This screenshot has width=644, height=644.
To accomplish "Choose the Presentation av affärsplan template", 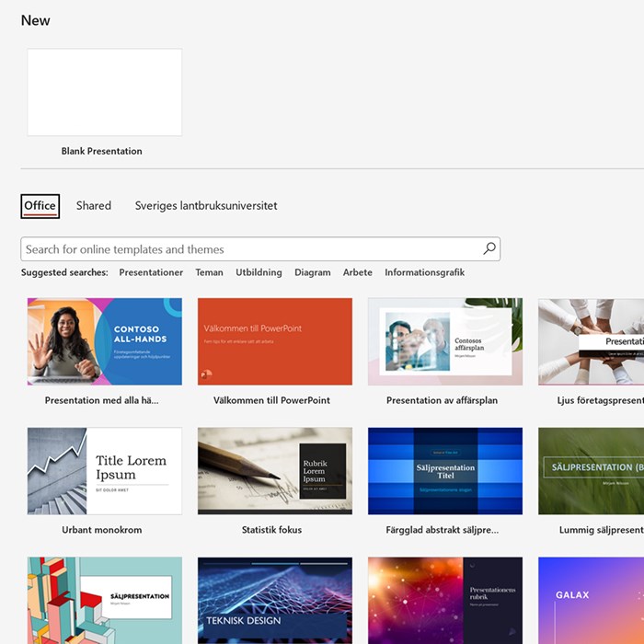I will pos(444,341).
